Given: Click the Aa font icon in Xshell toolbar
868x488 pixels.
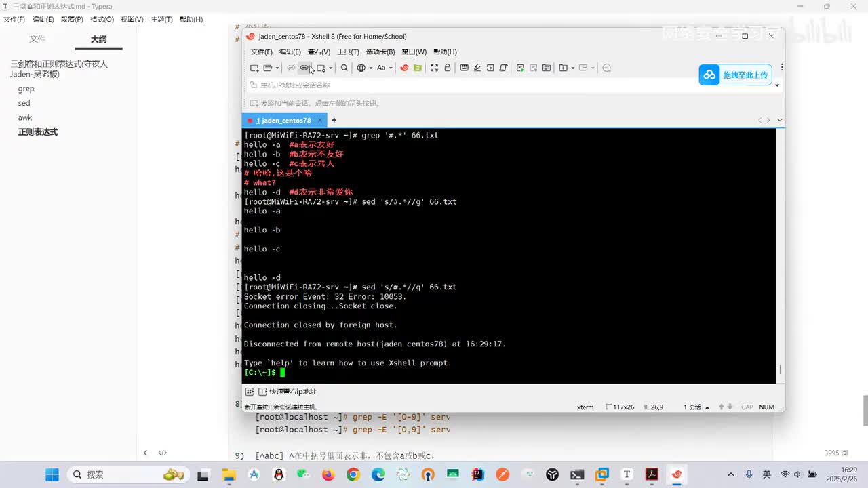Looking at the screenshot, I should (381, 68).
